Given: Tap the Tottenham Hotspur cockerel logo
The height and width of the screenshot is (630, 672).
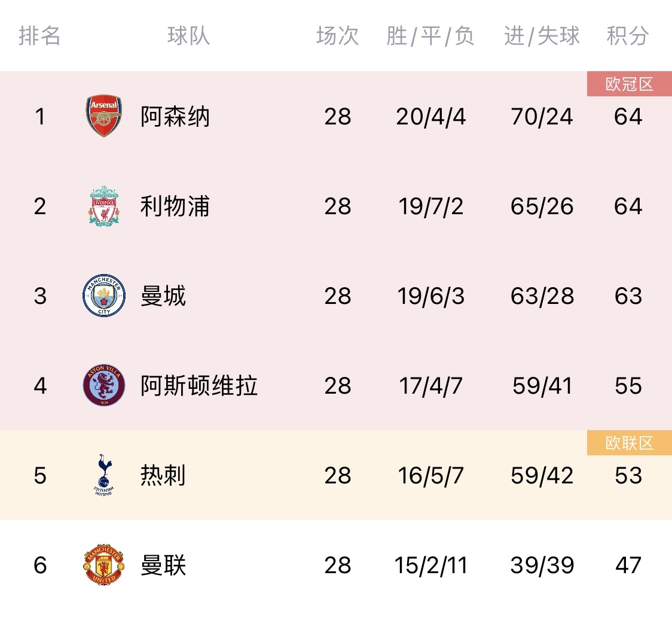Looking at the screenshot, I should tap(103, 475).
